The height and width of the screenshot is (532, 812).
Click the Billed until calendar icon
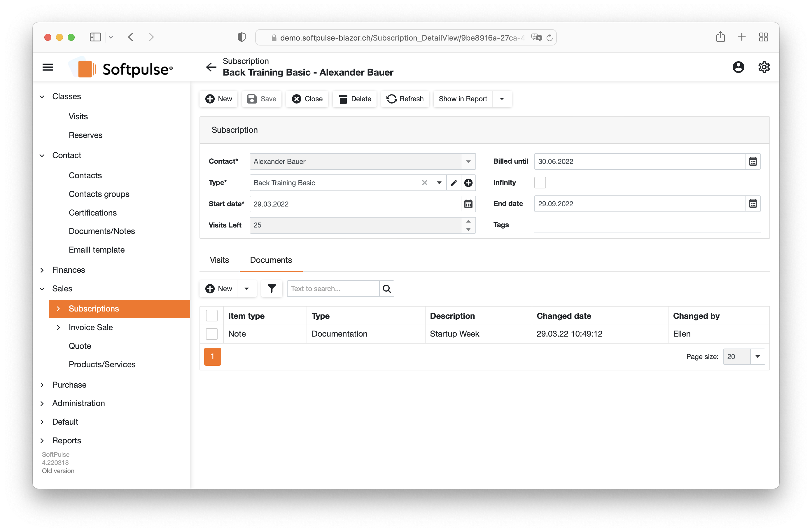pos(752,161)
